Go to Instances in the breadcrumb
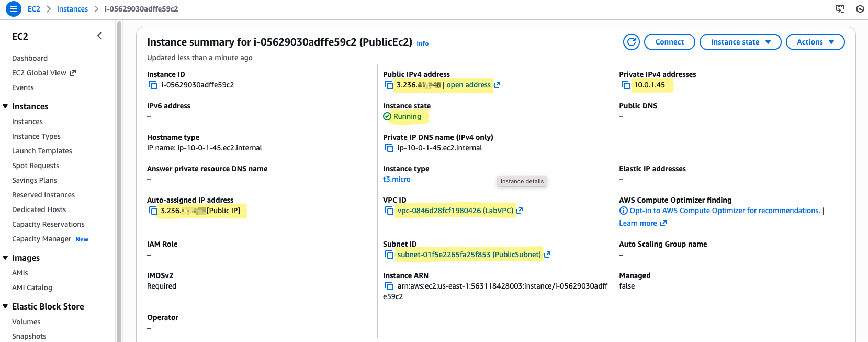Screen dimensions: 868x342 click(x=72, y=9)
